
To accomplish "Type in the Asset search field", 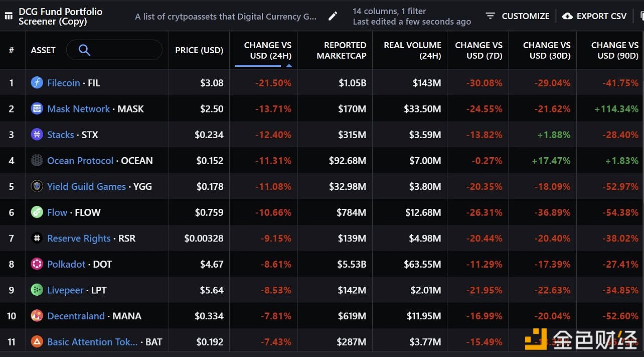I will point(123,50).
